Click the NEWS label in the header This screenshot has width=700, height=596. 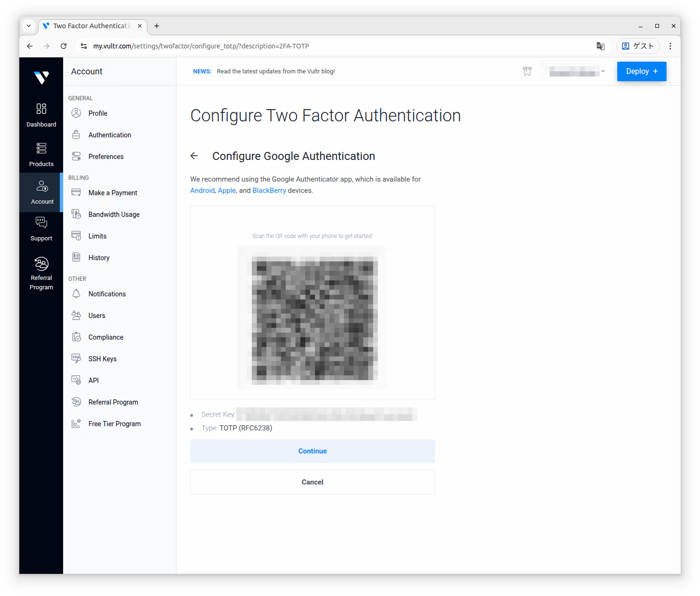[202, 72]
